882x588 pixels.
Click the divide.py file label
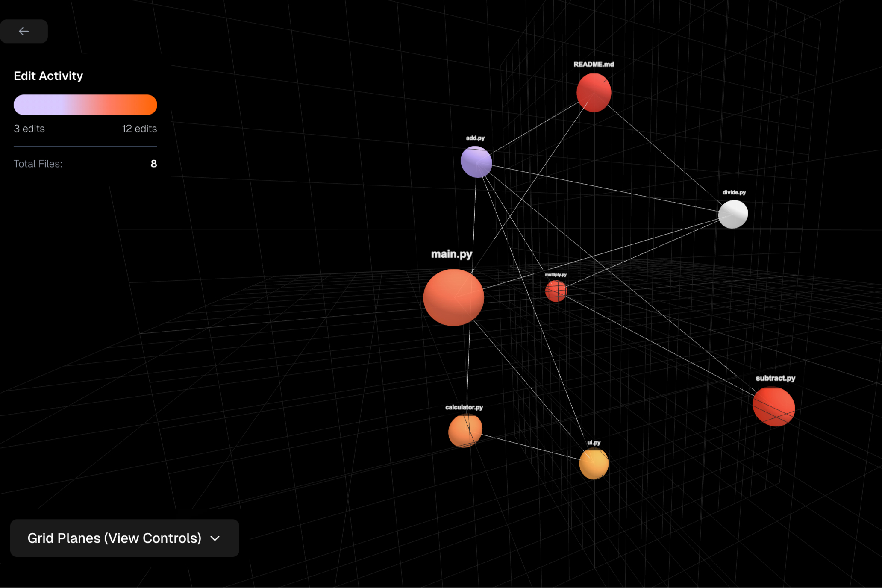tap(734, 192)
